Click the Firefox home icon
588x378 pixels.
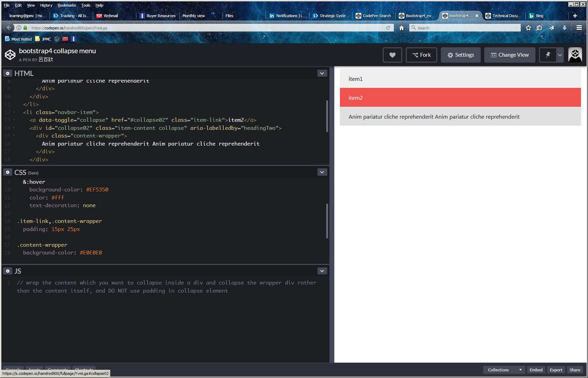coord(402,28)
